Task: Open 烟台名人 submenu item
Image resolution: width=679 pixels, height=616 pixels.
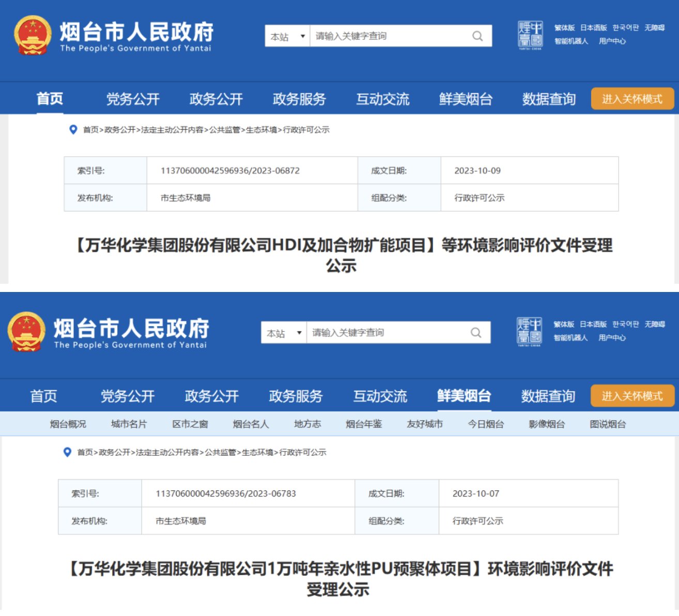Action: [251, 424]
